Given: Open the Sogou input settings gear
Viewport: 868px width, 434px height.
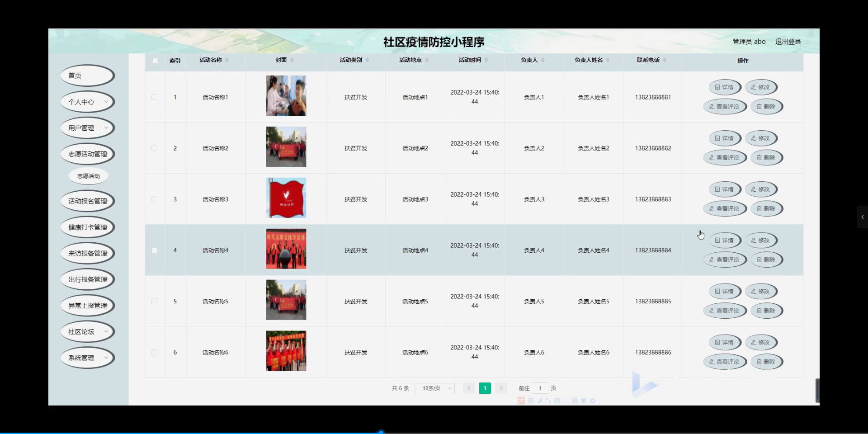Looking at the screenshot, I should pyautogui.click(x=593, y=401).
